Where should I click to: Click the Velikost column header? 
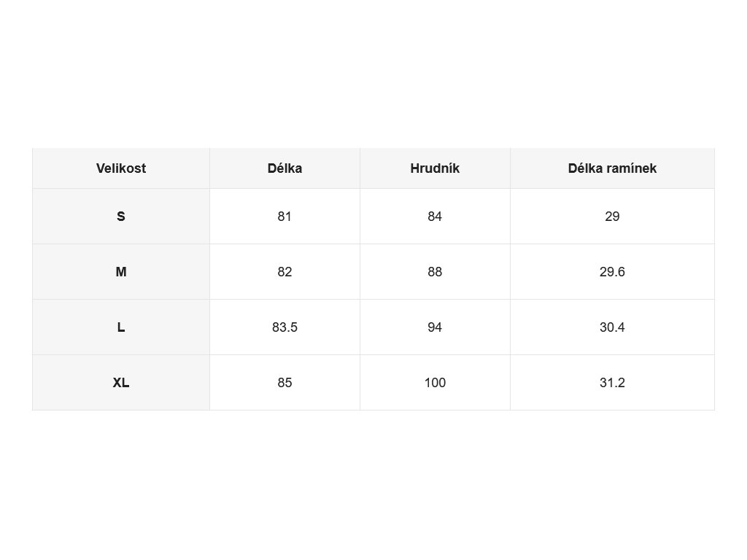click(x=121, y=168)
